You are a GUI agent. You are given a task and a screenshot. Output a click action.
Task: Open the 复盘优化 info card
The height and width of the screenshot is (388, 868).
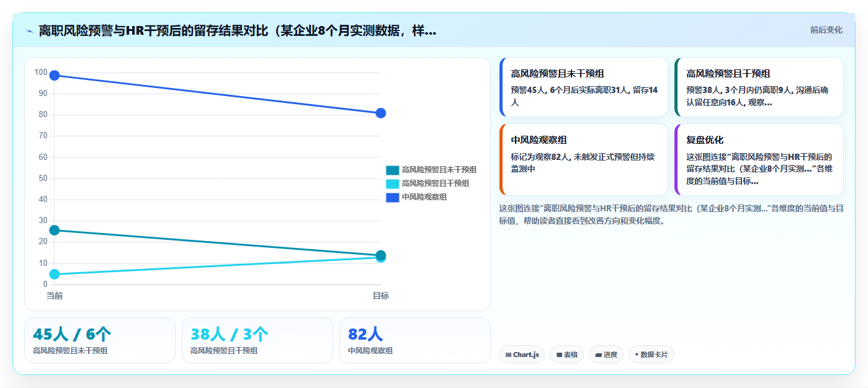759,160
